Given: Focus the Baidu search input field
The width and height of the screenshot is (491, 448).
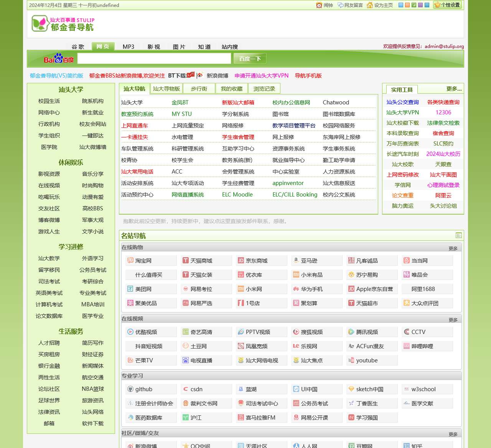Looking at the screenshot, I should point(154,58).
